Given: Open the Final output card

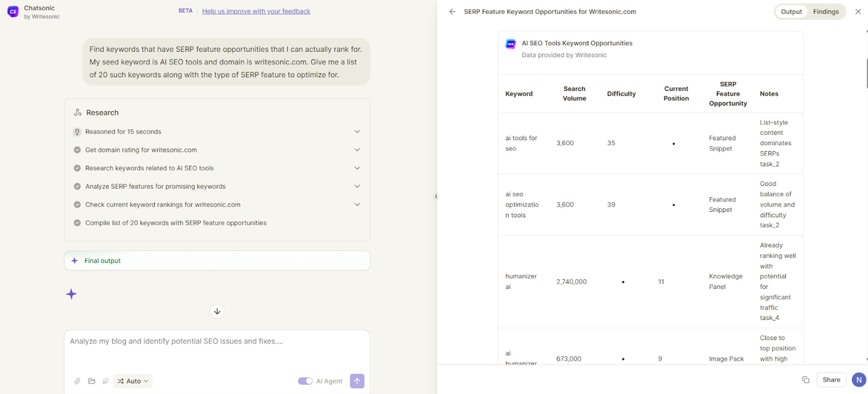Looking at the screenshot, I should tap(217, 261).
